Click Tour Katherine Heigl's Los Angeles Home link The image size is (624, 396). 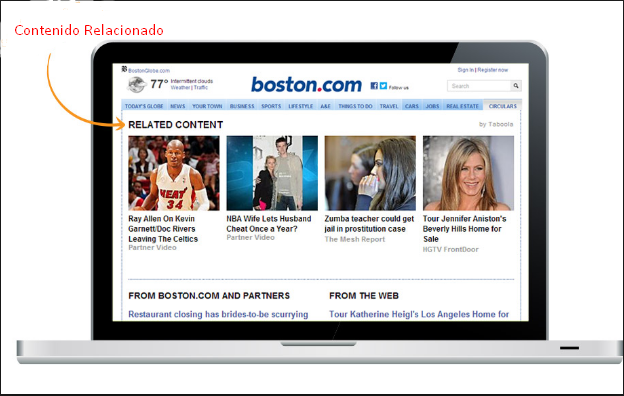[419, 314]
